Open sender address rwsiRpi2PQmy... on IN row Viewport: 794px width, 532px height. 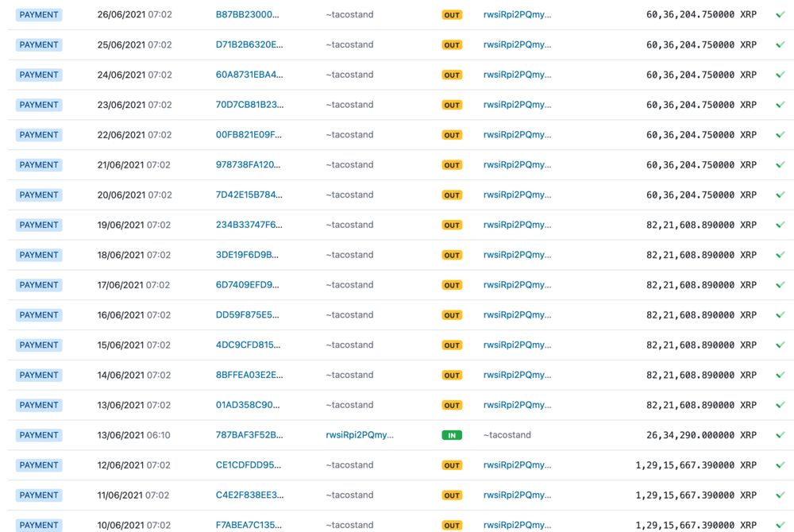pos(360,435)
